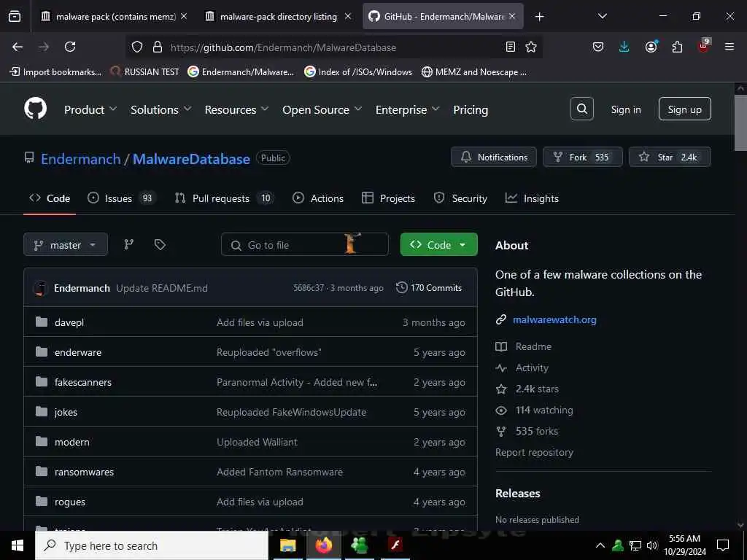Screen dimensions: 747x560
Task: Open the Insights tab
Action: click(532, 198)
